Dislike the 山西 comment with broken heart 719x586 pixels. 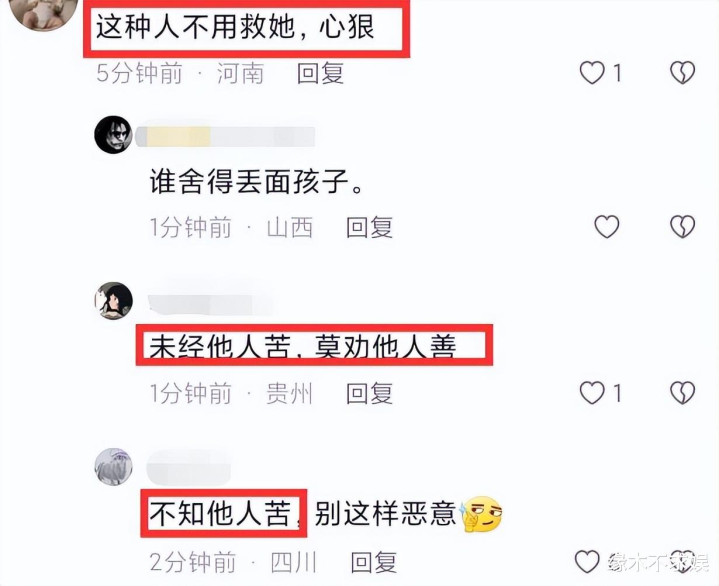[682, 227]
